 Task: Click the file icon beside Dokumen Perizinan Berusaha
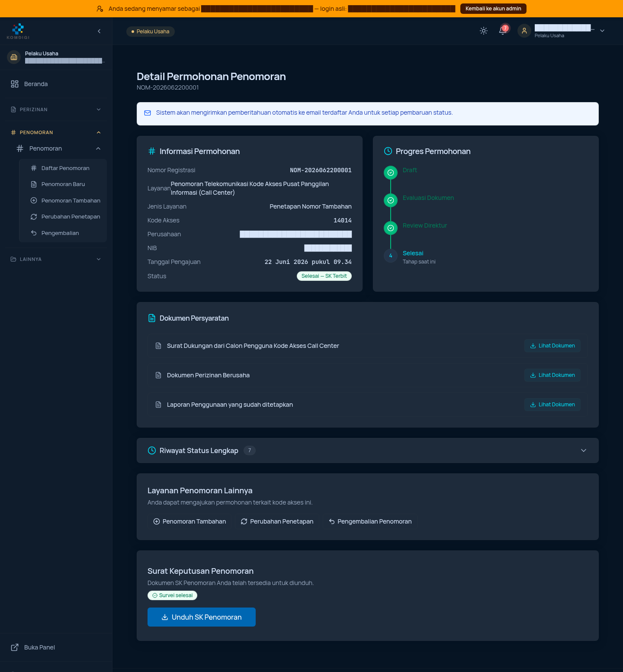[x=158, y=375]
